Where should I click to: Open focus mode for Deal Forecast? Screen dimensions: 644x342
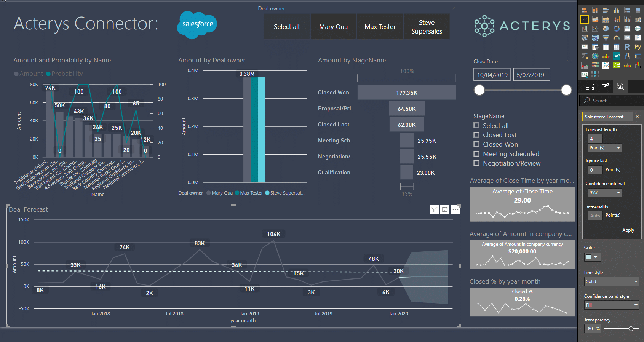point(445,209)
